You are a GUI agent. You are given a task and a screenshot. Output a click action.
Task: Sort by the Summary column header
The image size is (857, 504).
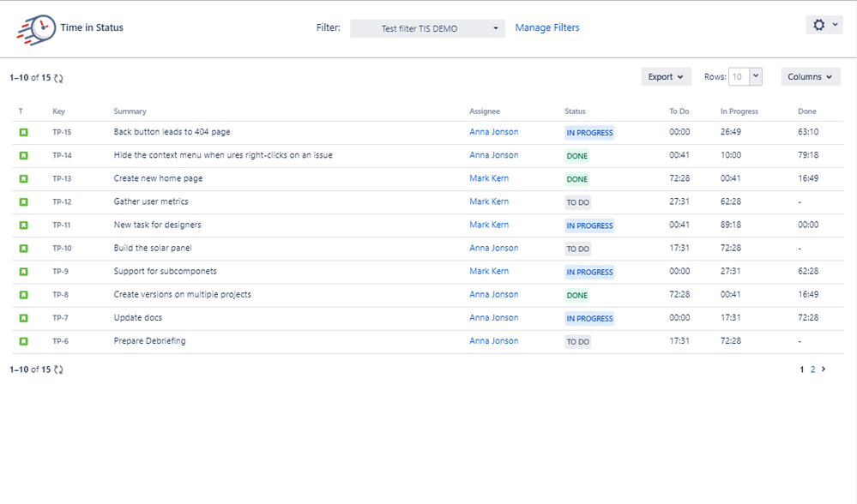(130, 111)
